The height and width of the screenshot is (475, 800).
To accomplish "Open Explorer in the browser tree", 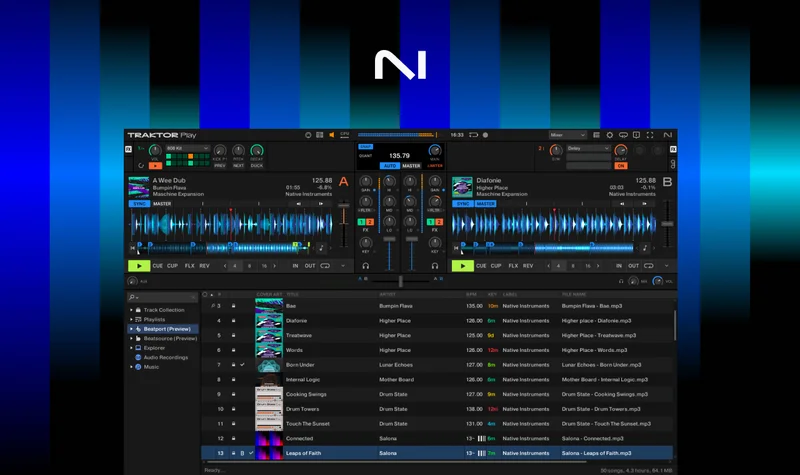I will tap(154, 348).
